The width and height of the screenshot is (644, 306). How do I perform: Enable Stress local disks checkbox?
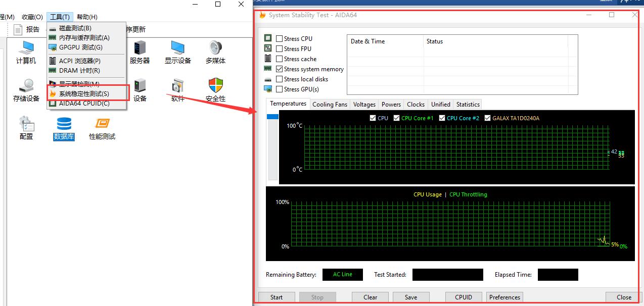(x=280, y=79)
